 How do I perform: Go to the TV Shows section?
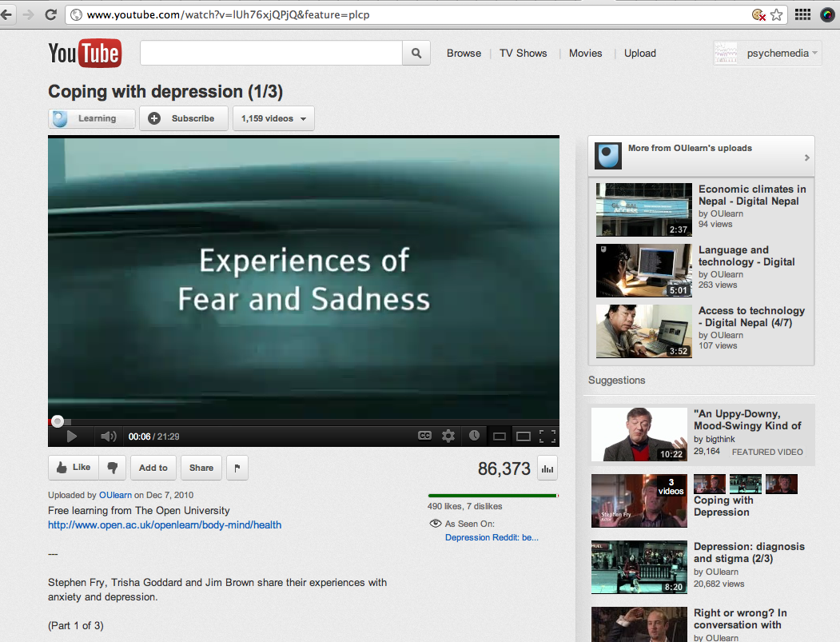pos(524,54)
